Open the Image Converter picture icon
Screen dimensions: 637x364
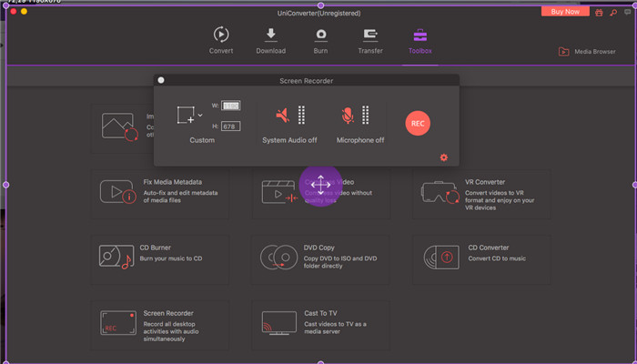click(120, 126)
